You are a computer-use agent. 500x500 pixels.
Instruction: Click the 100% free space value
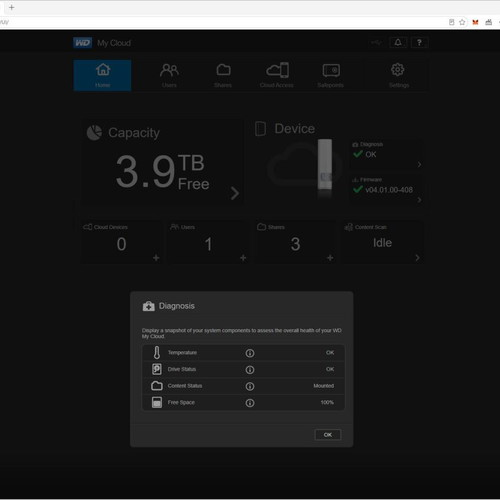tap(327, 402)
